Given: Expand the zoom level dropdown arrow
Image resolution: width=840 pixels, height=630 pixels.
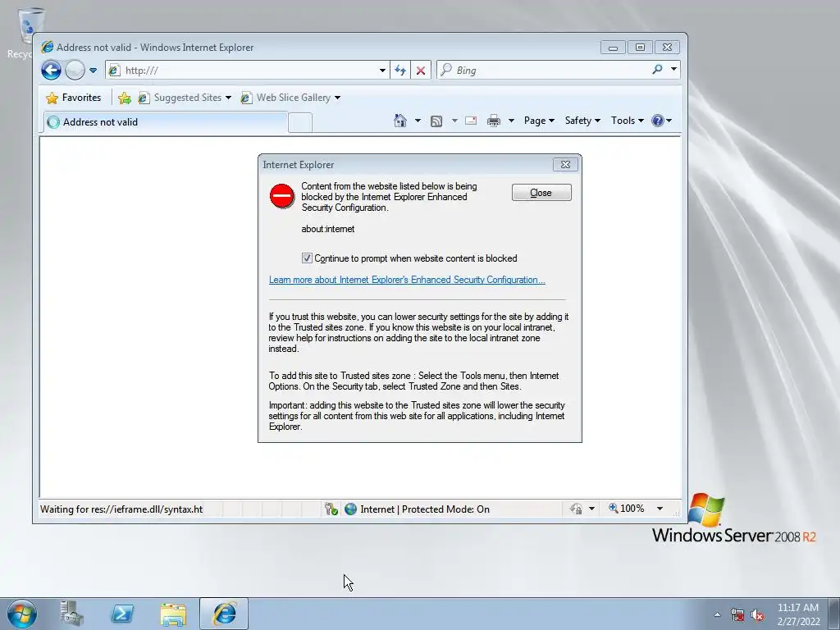Looking at the screenshot, I should (660, 509).
